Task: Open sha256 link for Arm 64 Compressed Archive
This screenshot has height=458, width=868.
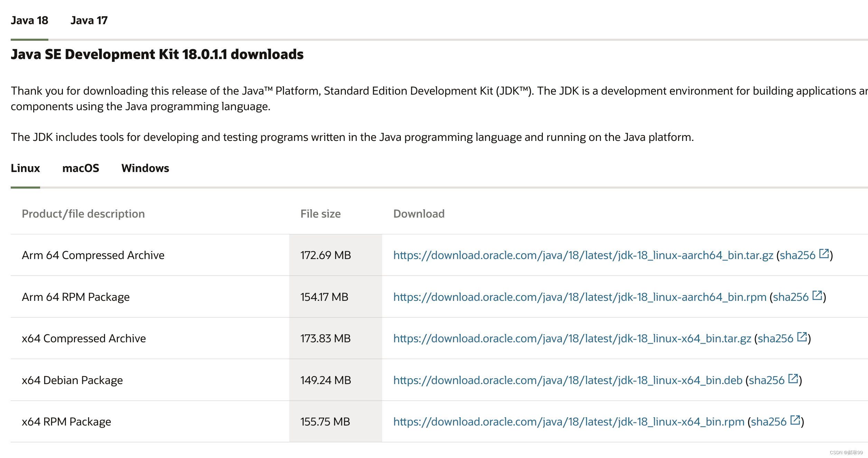Action: (x=798, y=255)
